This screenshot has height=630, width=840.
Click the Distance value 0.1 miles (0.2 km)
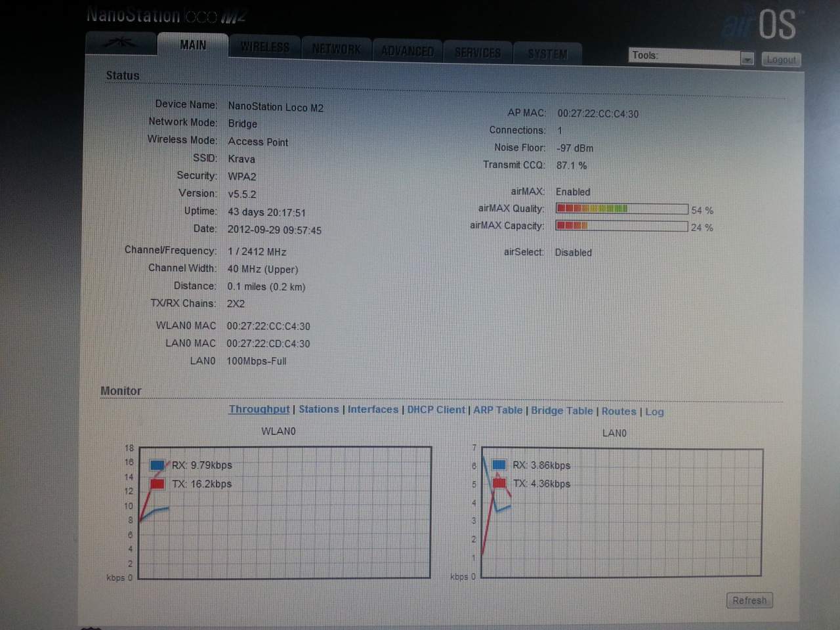coord(266,287)
